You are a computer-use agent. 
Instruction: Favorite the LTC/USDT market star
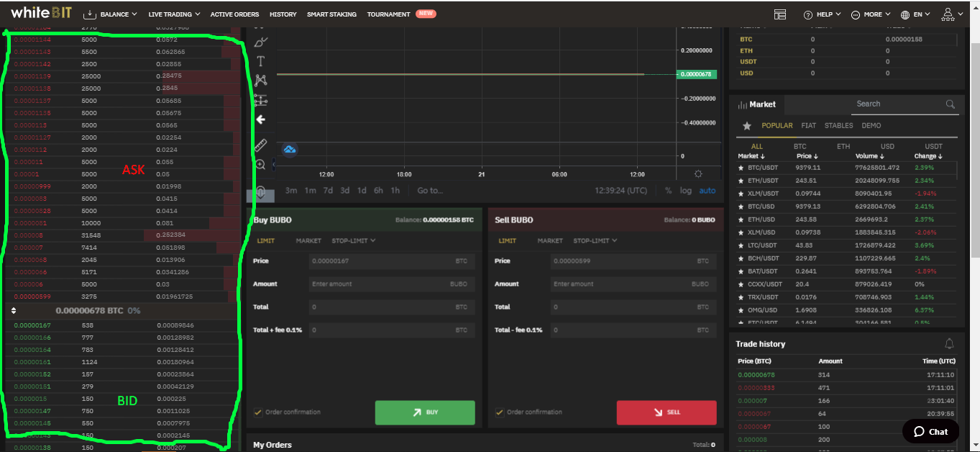tap(741, 245)
